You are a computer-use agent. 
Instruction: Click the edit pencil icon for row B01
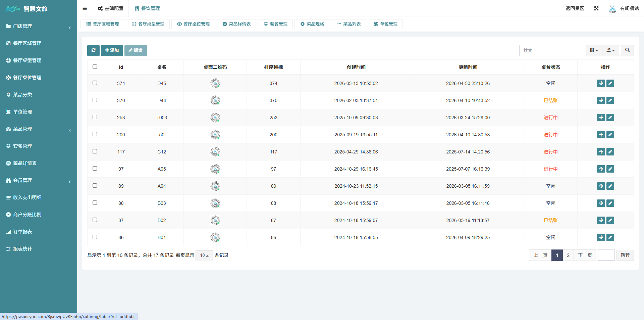click(610, 237)
